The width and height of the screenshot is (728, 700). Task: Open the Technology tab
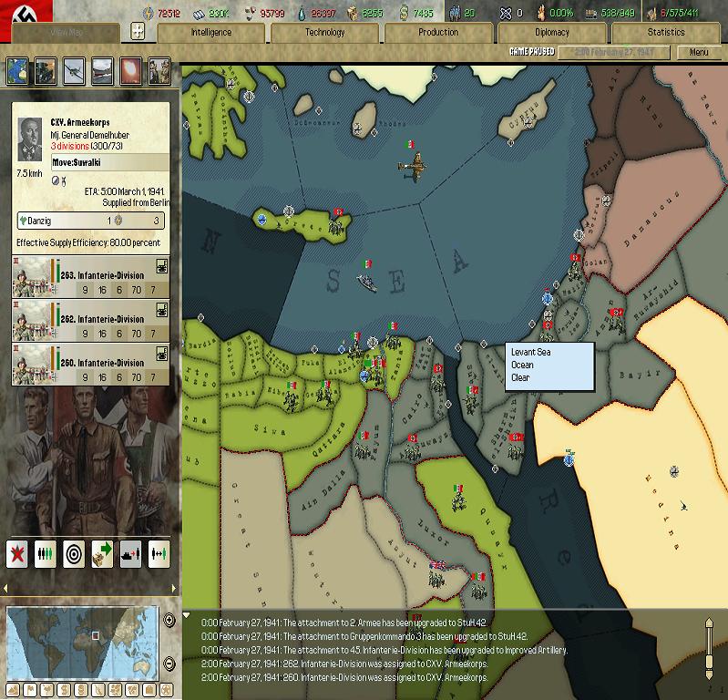point(325,33)
